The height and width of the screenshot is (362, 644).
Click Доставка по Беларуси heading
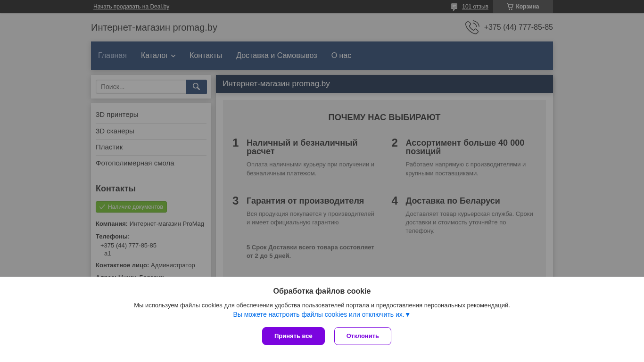pos(453,201)
